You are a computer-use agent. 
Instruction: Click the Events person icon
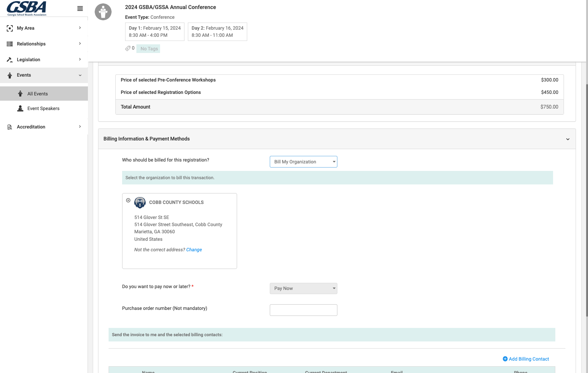(x=10, y=76)
